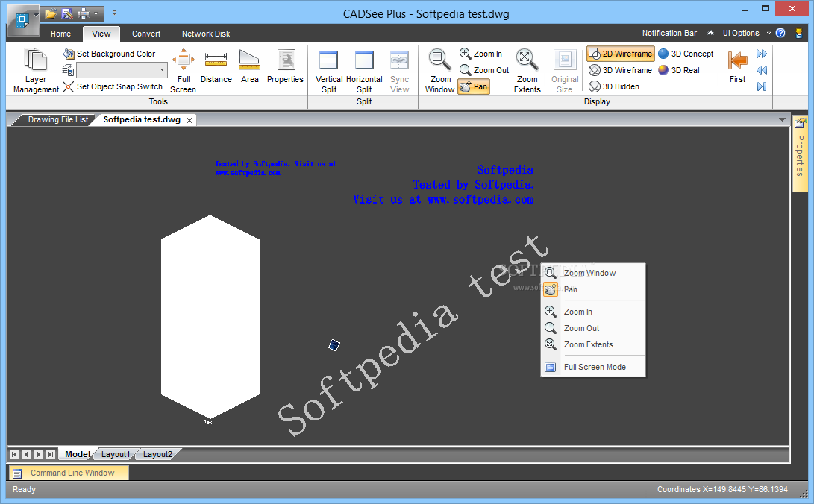This screenshot has height=504, width=814.
Task: Click the coordinates readout in status bar
Action: tap(722, 489)
